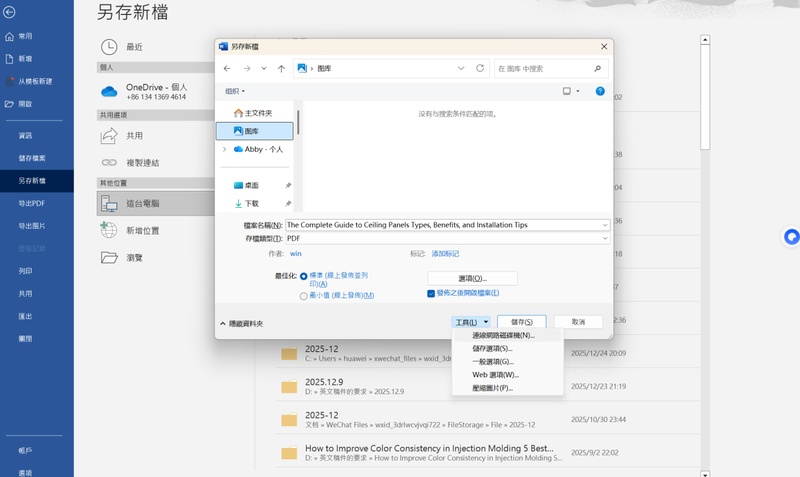Image resolution: width=800 pixels, height=477 pixels.
Task: Expand the Abby - 个人 tree node
Action: pyautogui.click(x=224, y=149)
